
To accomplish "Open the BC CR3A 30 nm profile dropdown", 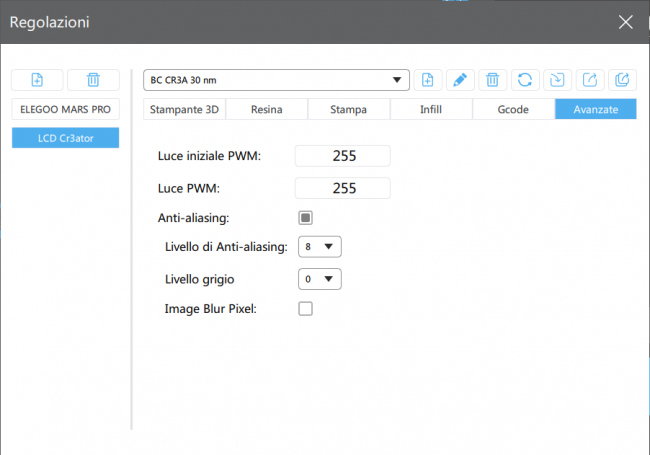I will 277,80.
